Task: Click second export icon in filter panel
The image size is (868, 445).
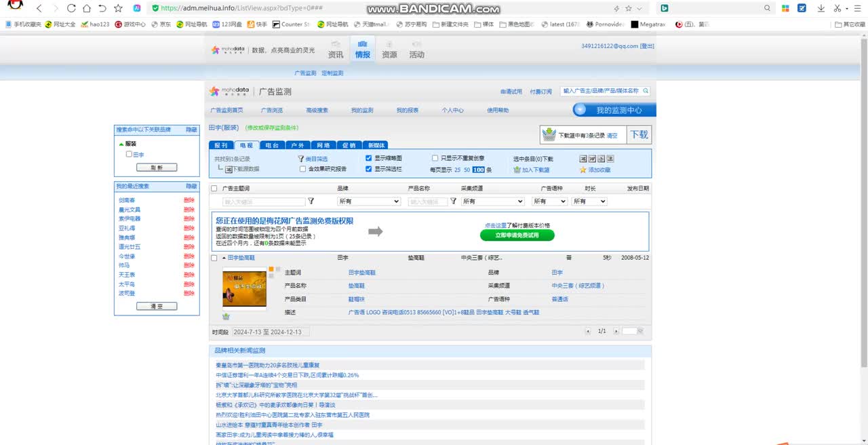Action: (592, 159)
